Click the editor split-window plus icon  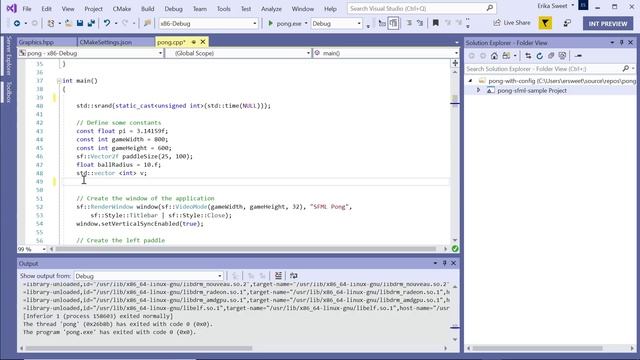[x=455, y=63]
